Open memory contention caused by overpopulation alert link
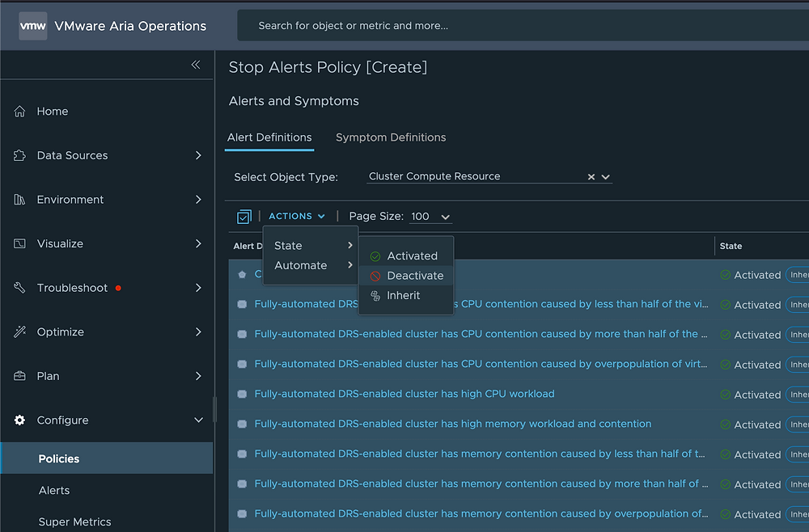809x532 pixels. tap(481, 513)
